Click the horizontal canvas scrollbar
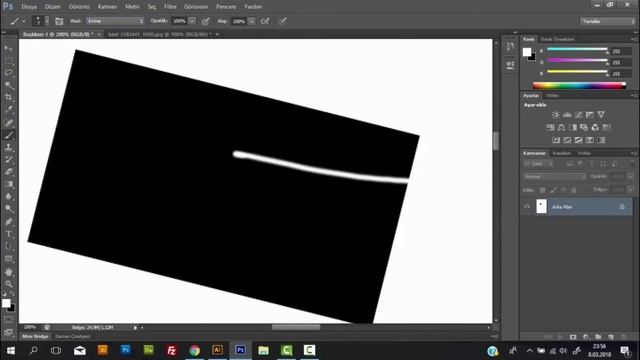Image resolution: width=640 pixels, height=360 pixels. pos(296,327)
